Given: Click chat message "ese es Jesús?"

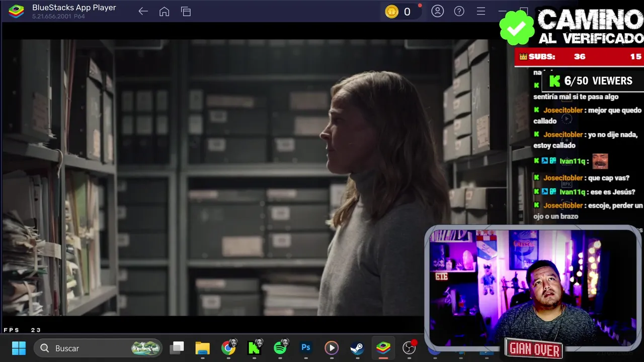Looking at the screenshot, I should pyautogui.click(x=612, y=192).
